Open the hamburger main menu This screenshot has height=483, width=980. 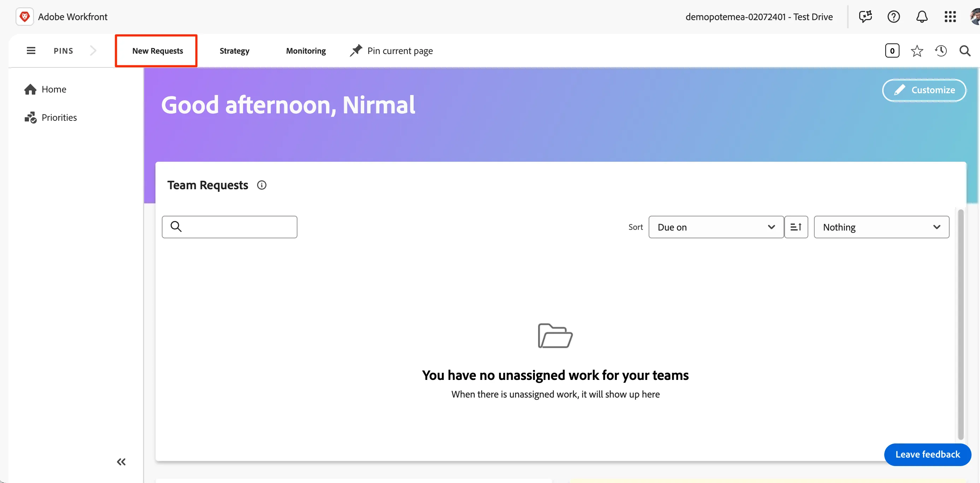[31, 50]
